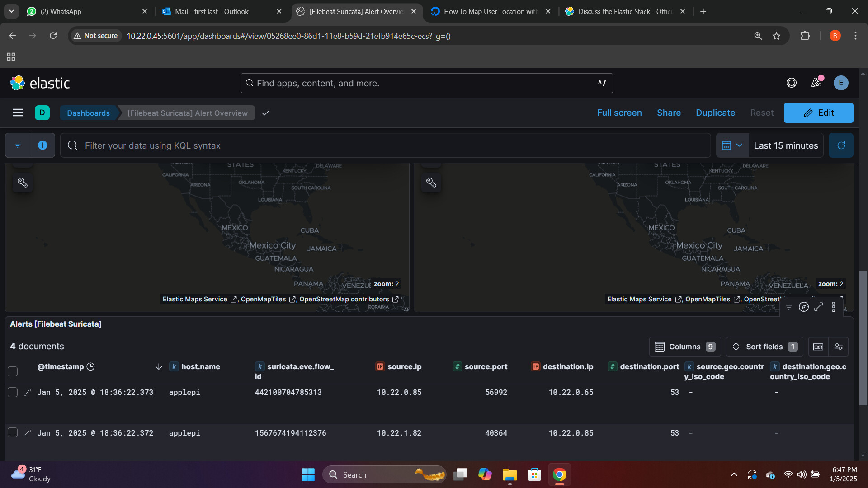Open the date quick menu dropdown
Screen dimensions: 868x488
732,145
